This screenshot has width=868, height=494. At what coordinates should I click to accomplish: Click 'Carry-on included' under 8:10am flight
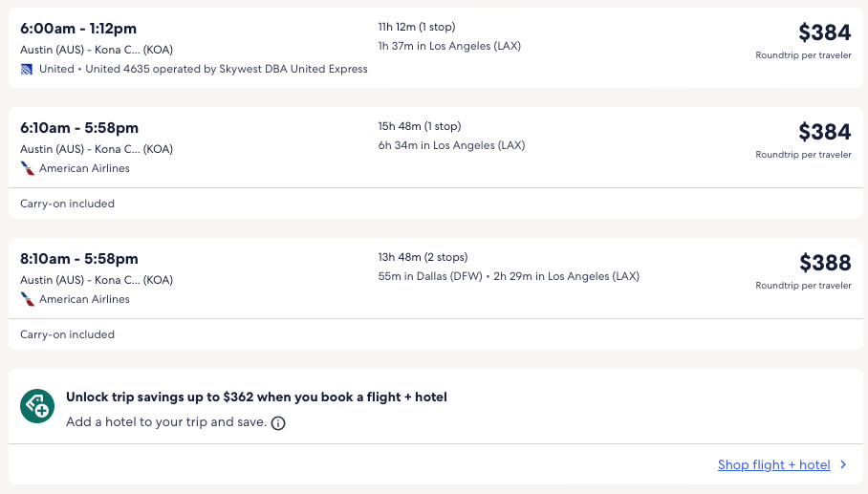(67, 334)
